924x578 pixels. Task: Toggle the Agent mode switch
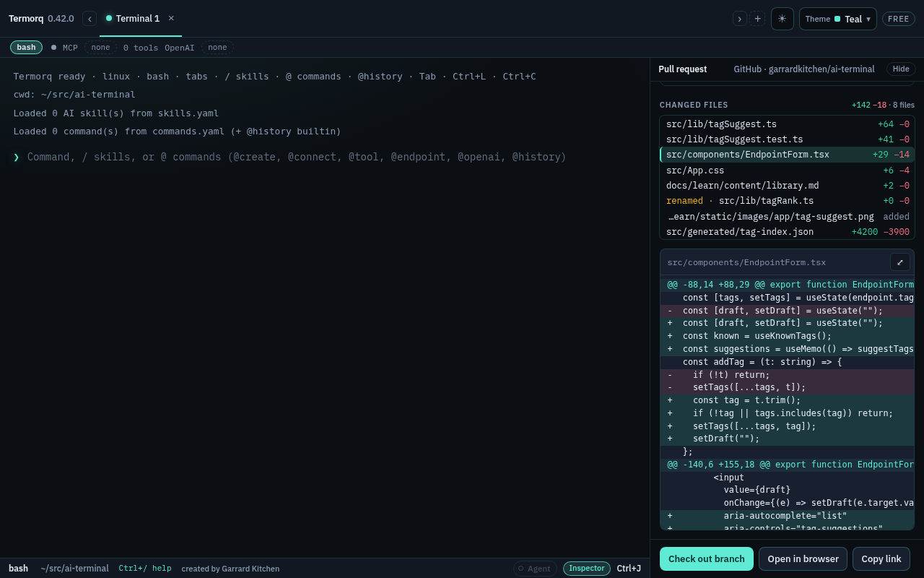(x=535, y=569)
